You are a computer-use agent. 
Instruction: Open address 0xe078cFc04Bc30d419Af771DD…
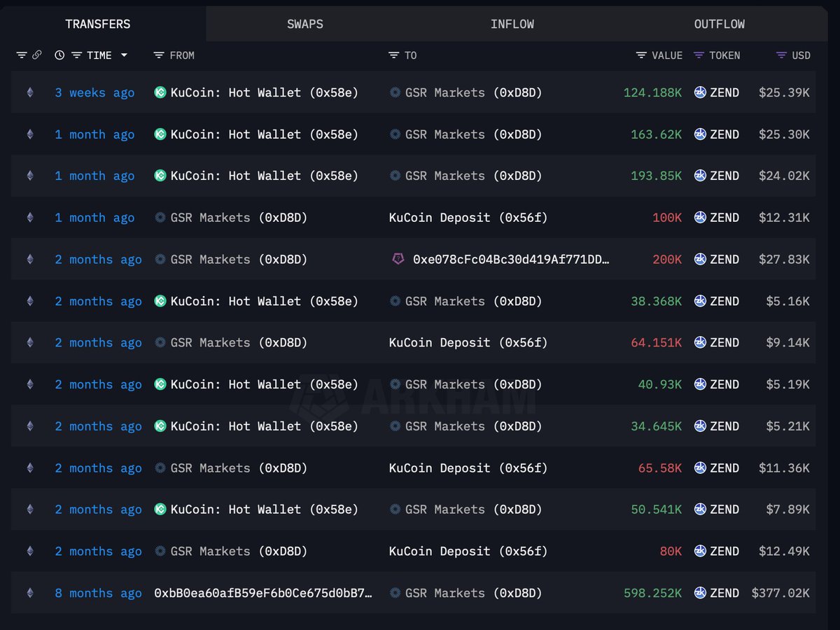pos(511,260)
